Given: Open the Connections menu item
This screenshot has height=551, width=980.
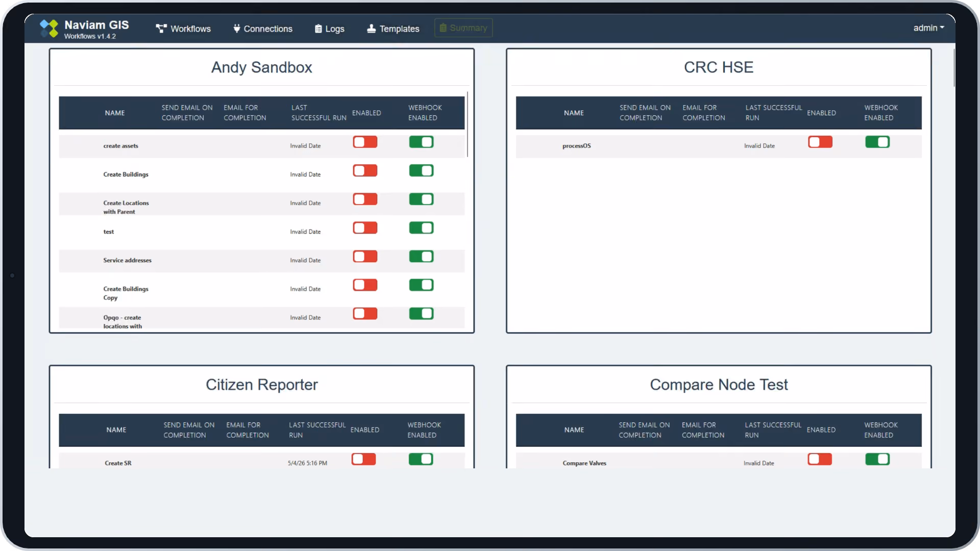Looking at the screenshot, I should [x=263, y=29].
